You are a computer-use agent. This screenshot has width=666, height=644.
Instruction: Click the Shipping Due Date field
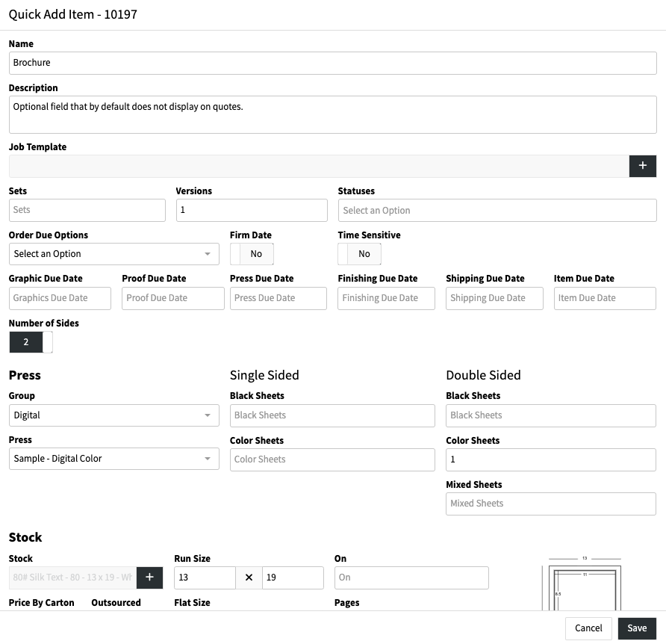pos(494,298)
